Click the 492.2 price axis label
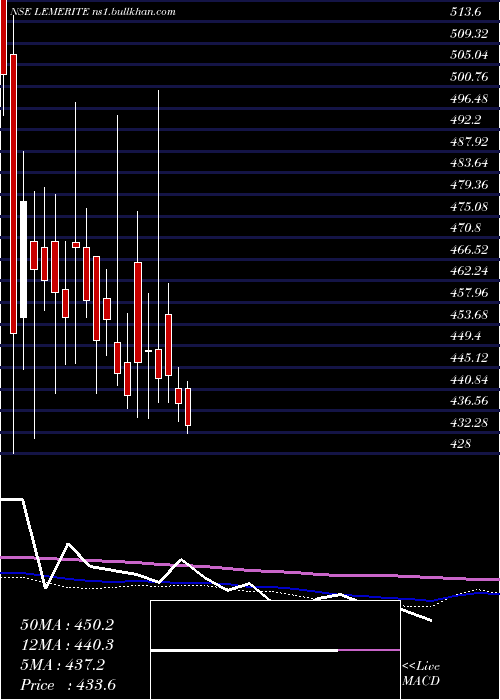This screenshot has height=700, width=500. [466, 120]
